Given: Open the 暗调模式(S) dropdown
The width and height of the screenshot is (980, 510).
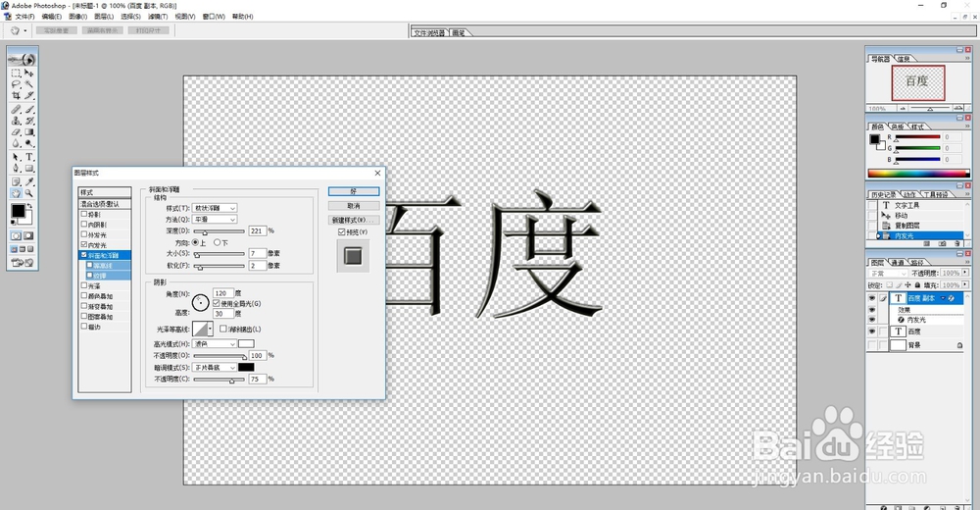Looking at the screenshot, I should point(215,368).
